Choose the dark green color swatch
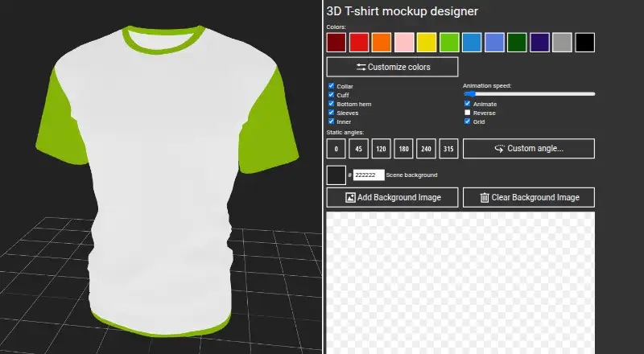 click(517, 43)
